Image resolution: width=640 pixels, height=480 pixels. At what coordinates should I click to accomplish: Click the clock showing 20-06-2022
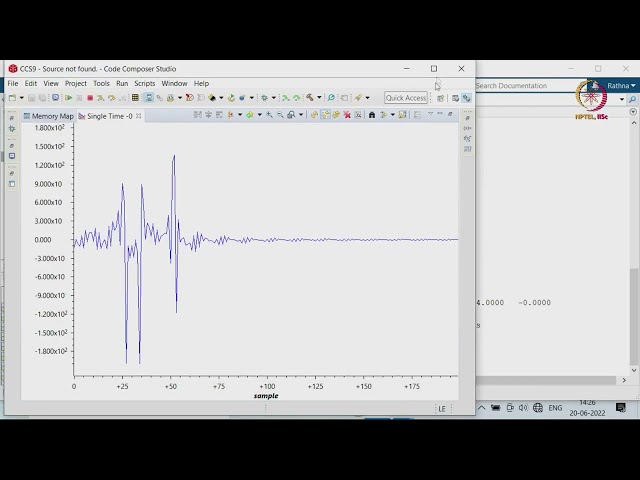click(587, 408)
